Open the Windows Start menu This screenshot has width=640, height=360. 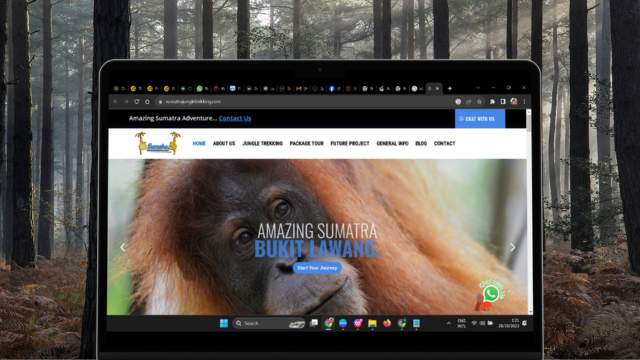(224, 324)
